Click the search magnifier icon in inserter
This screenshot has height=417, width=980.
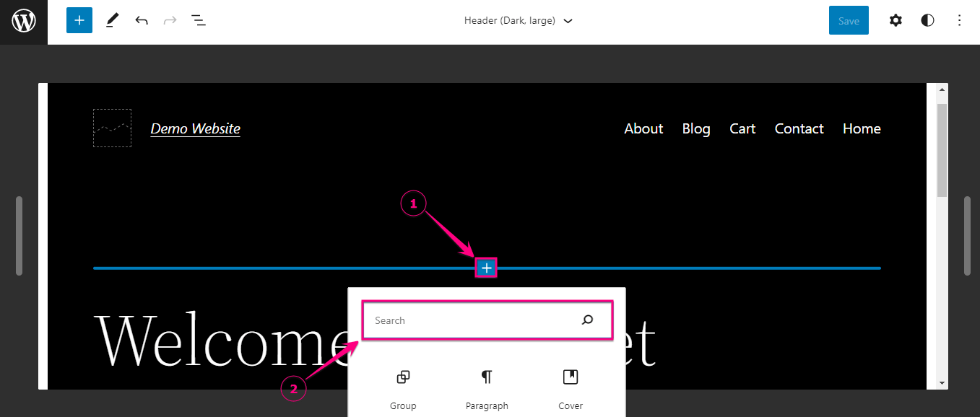coord(587,320)
